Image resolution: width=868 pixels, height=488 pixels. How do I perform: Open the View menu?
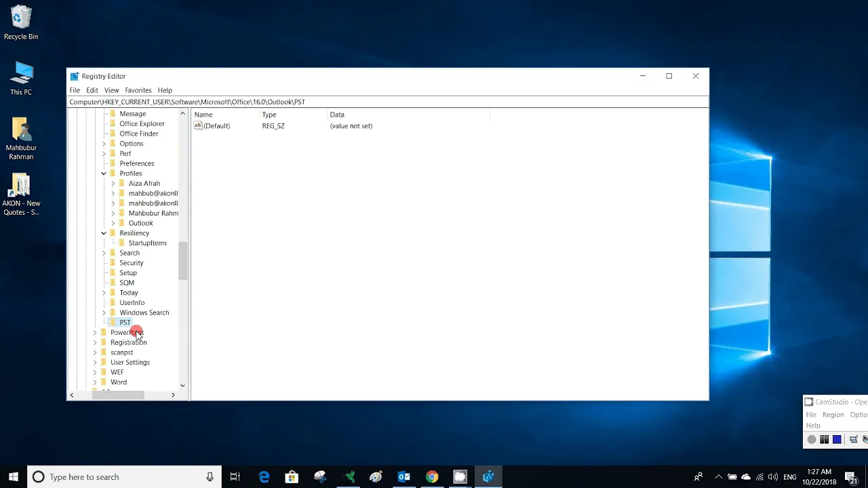click(111, 90)
